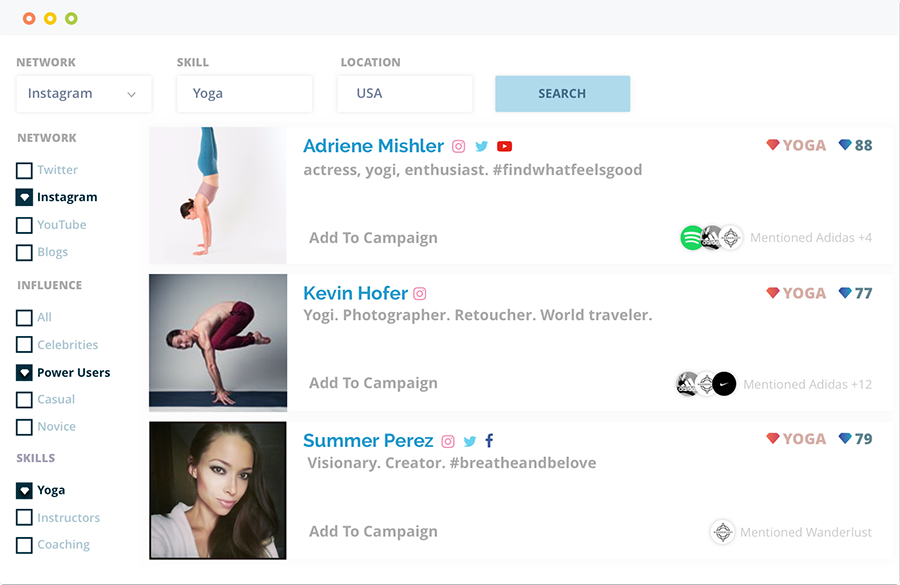Viewport: 900px width, 585px height.
Task: Open Summer Perez's profile name link
Action: (368, 441)
